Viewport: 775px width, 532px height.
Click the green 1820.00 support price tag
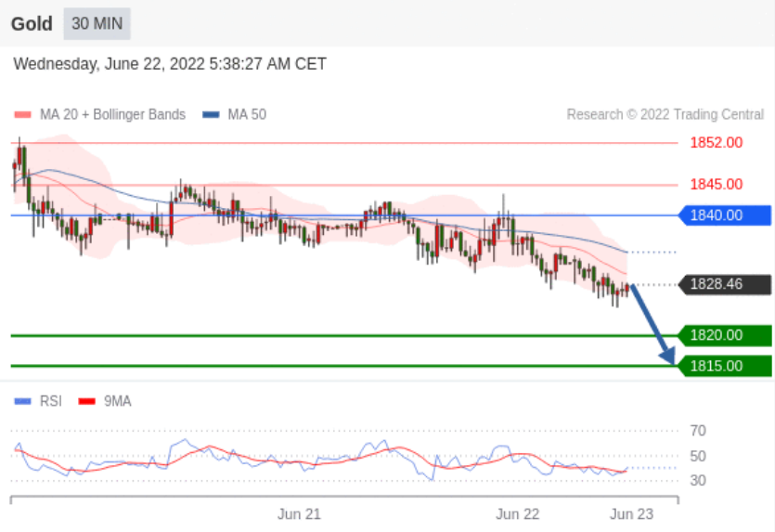point(725,335)
